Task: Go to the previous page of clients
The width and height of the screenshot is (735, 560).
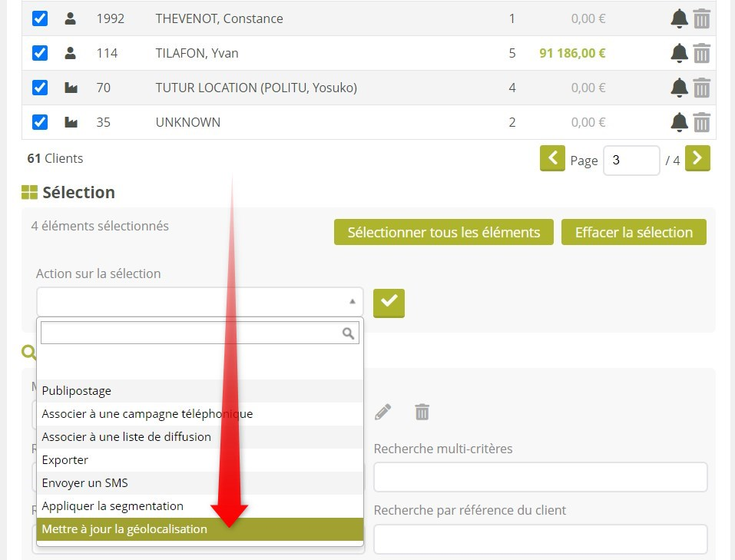Action: 552,159
